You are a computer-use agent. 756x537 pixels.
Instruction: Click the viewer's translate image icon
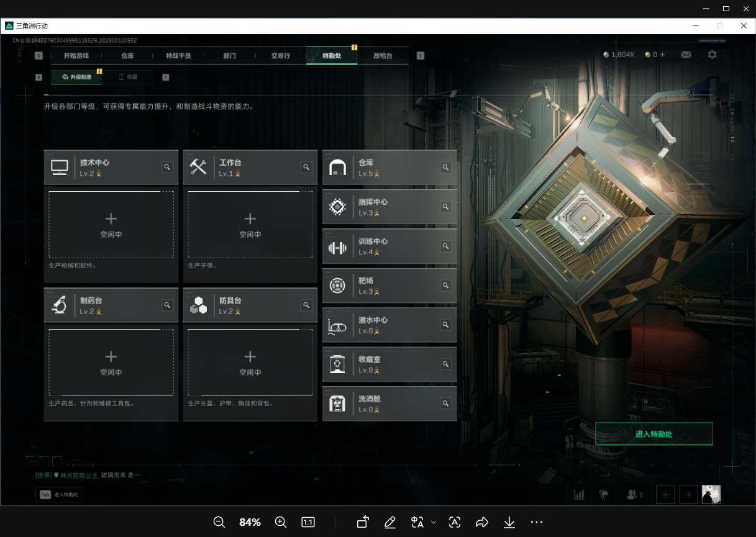click(x=417, y=522)
